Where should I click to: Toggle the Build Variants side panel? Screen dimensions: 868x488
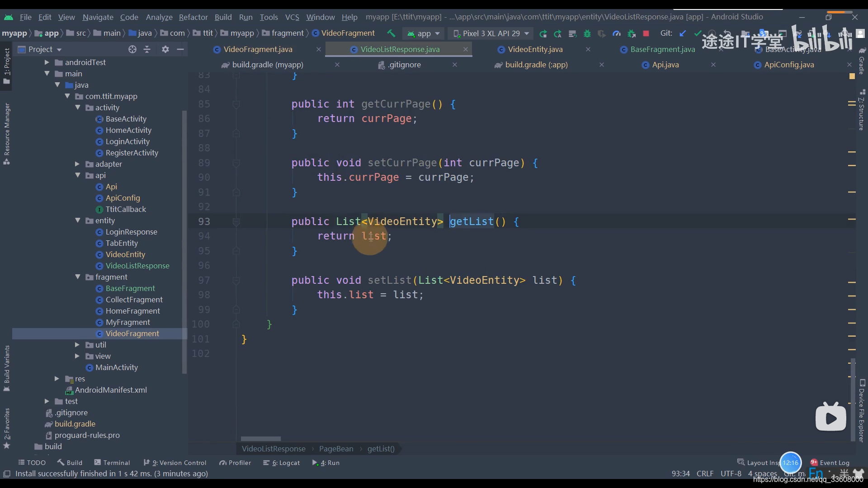point(7,368)
